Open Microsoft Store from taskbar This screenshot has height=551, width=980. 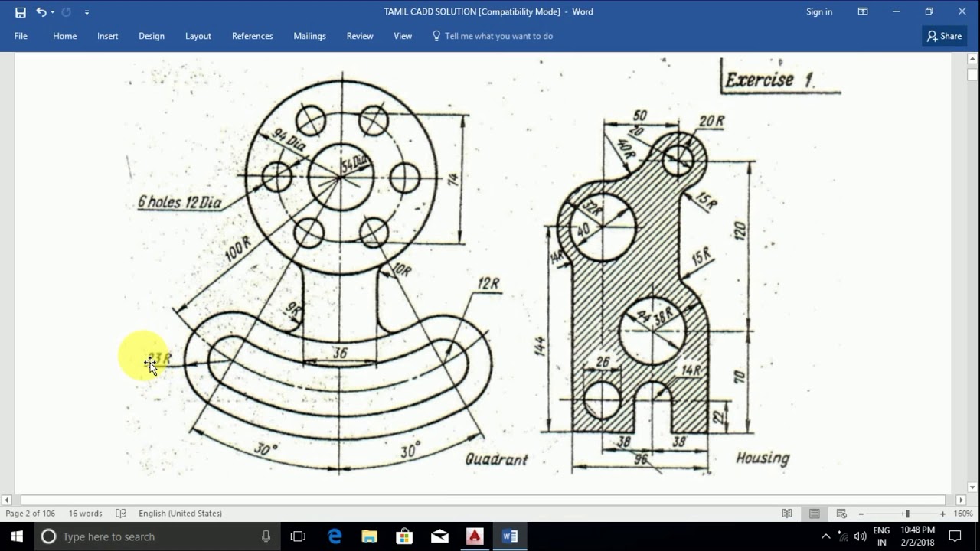pyautogui.click(x=405, y=536)
